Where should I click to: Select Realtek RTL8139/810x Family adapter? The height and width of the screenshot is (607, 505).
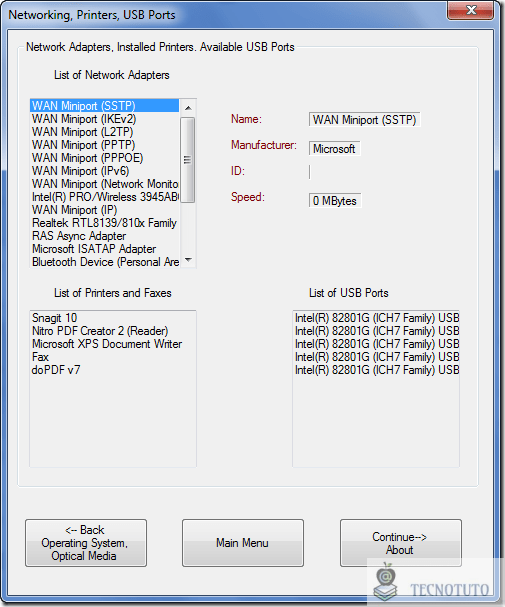104,223
